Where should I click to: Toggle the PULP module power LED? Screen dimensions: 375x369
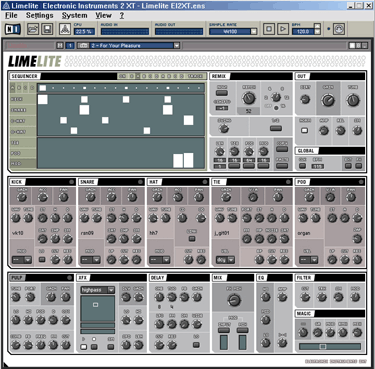click(x=70, y=278)
